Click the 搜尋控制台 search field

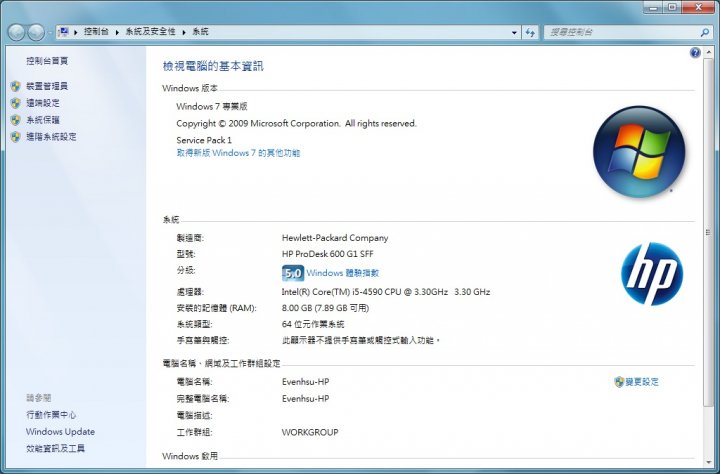point(622,32)
